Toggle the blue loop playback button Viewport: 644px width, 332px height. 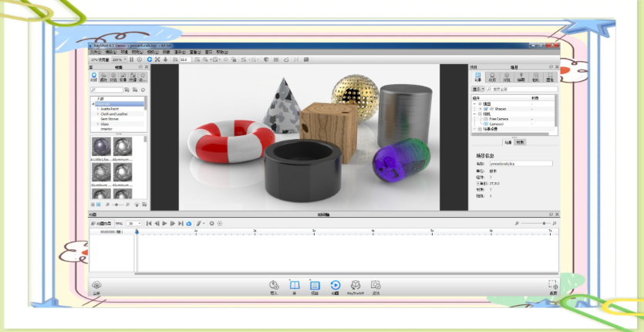point(189,223)
